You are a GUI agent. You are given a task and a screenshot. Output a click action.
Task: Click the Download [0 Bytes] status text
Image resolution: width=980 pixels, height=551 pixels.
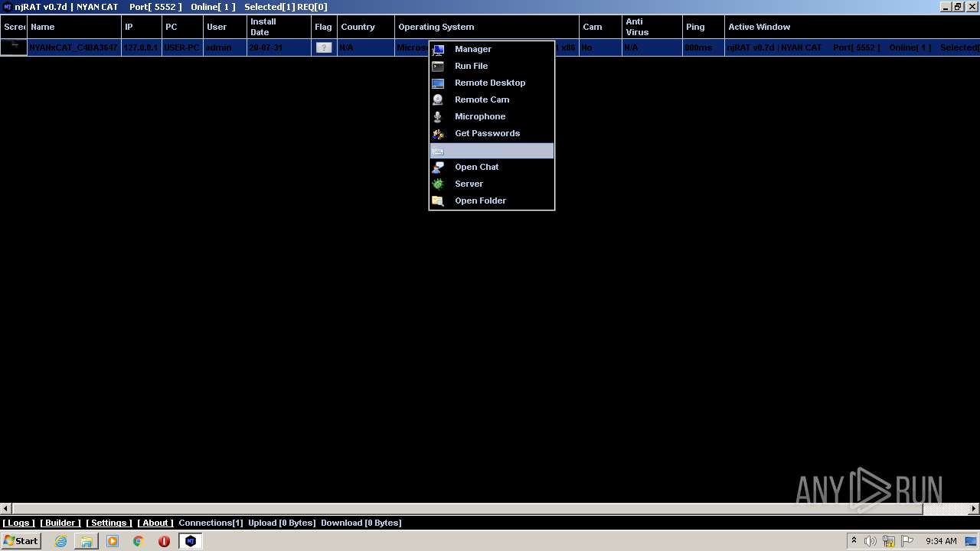pos(361,523)
